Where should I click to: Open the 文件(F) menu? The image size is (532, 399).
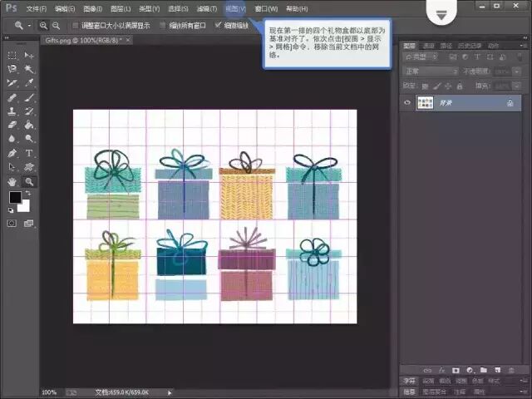pyautogui.click(x=37, y=9)
